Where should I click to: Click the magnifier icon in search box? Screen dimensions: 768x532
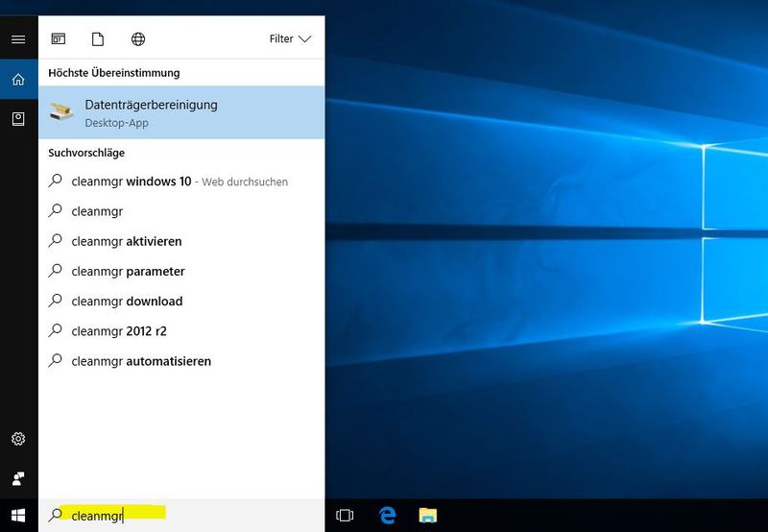point(56,515)
